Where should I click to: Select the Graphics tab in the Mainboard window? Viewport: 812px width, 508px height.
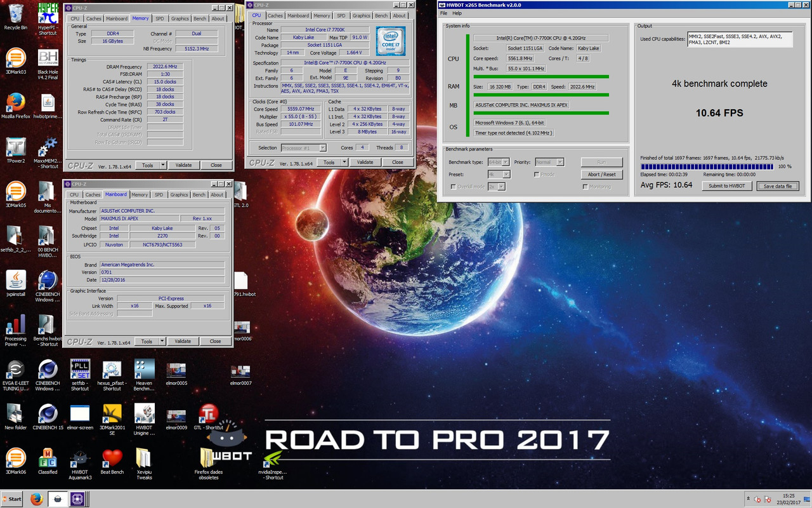(179, 195)
